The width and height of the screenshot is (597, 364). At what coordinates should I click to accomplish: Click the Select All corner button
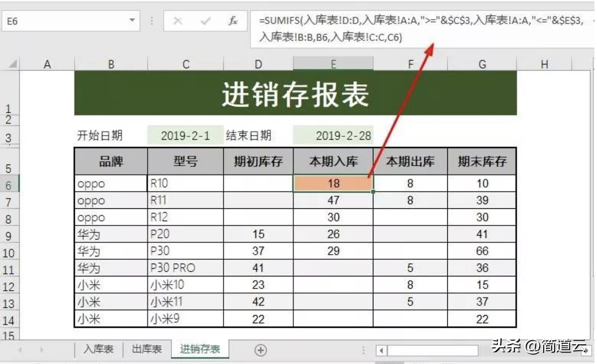coord(11,64)
